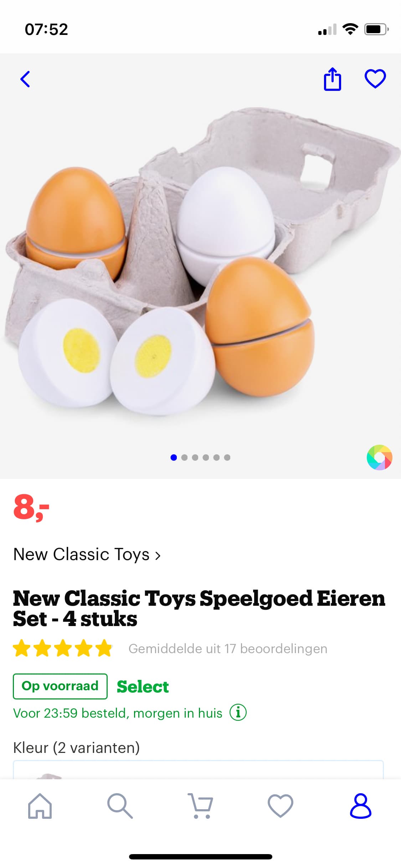Open the home tab in bottom bar

(x=40, y=806)
